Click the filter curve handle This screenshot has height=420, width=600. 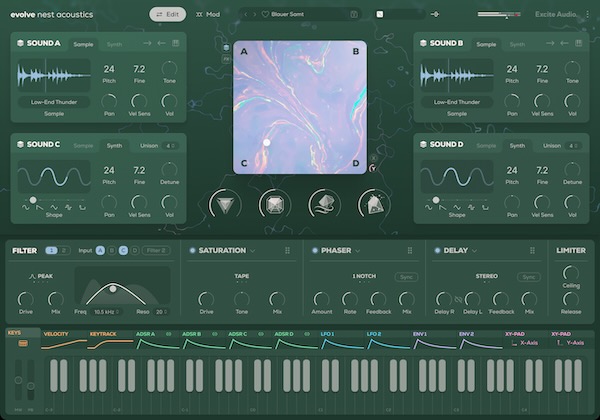pos(113,289)
